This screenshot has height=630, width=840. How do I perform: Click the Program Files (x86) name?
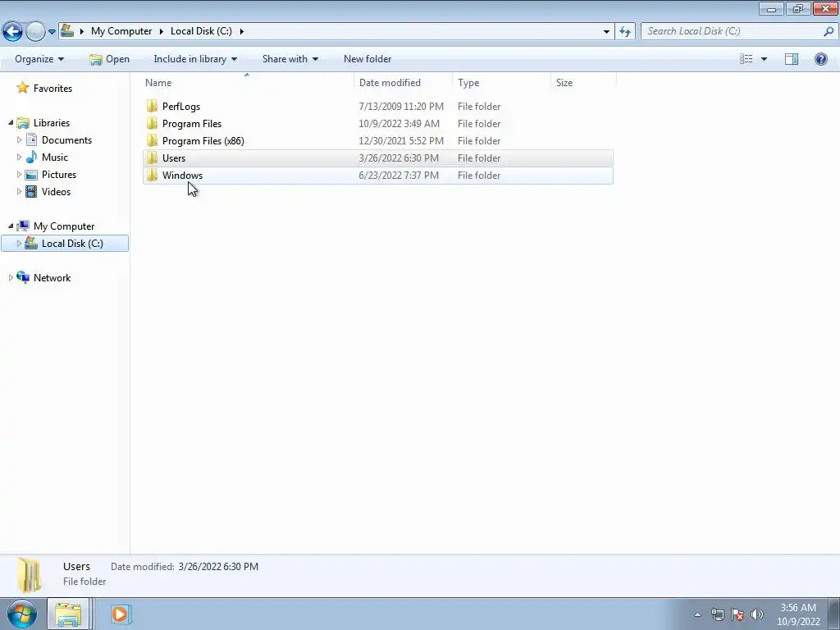pos(203,141)
